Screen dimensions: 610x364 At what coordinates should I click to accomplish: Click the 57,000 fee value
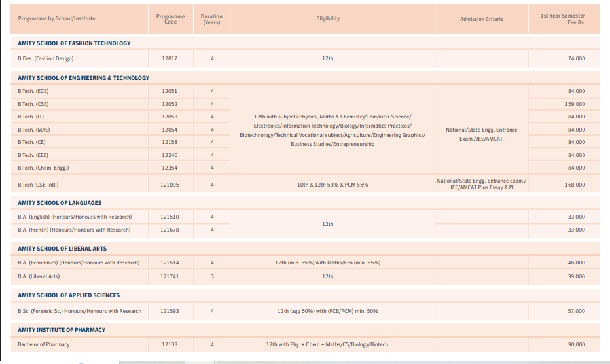(577, 312)
